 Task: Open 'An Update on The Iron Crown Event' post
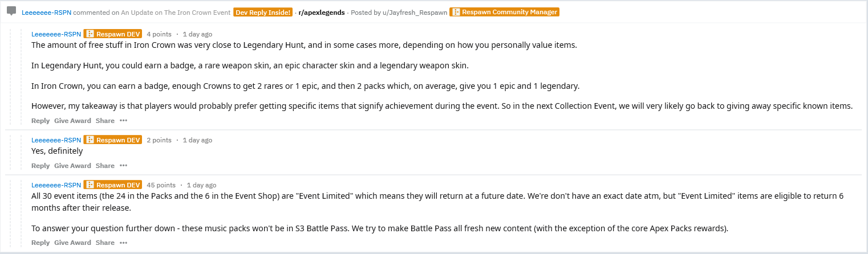pos(176,13)
